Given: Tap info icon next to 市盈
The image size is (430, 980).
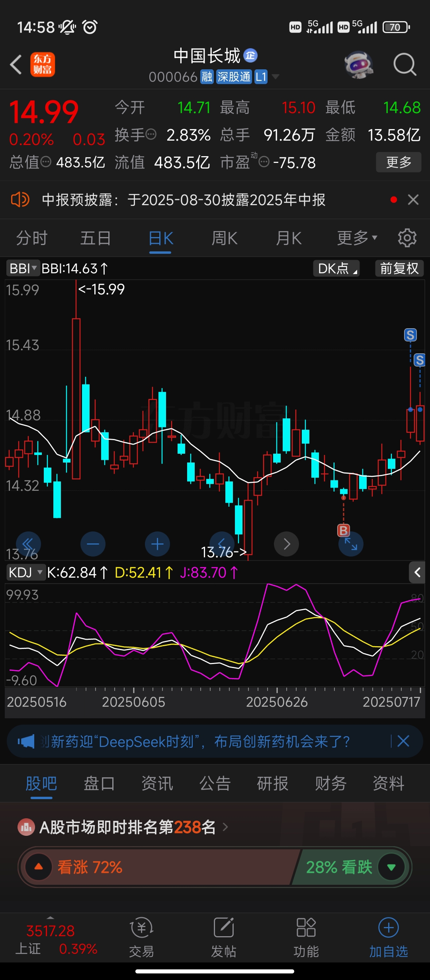Looking at the screenshot, I should [x=264, y=162].
